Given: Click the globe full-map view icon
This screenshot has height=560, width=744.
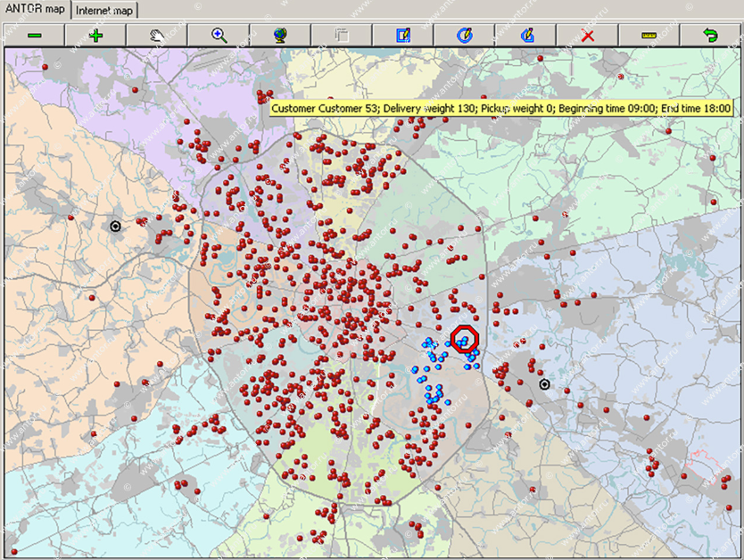Looking at the screenshot, I should point(280,35).
